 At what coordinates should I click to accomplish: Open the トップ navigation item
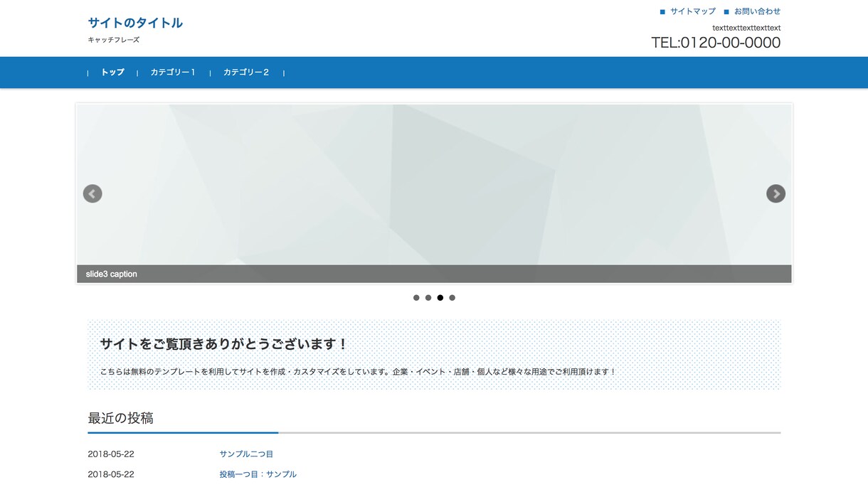point(112,73)
